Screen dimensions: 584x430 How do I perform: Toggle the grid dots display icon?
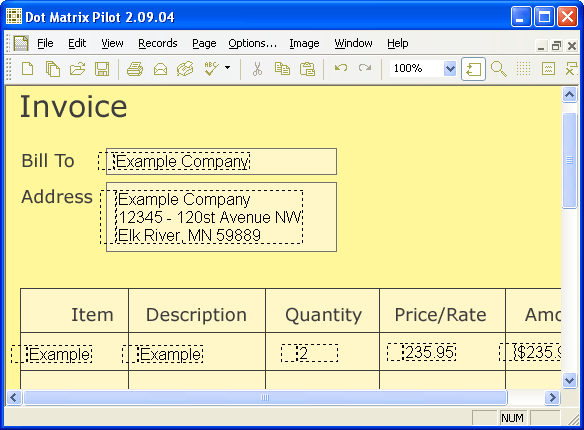[523, 69]
